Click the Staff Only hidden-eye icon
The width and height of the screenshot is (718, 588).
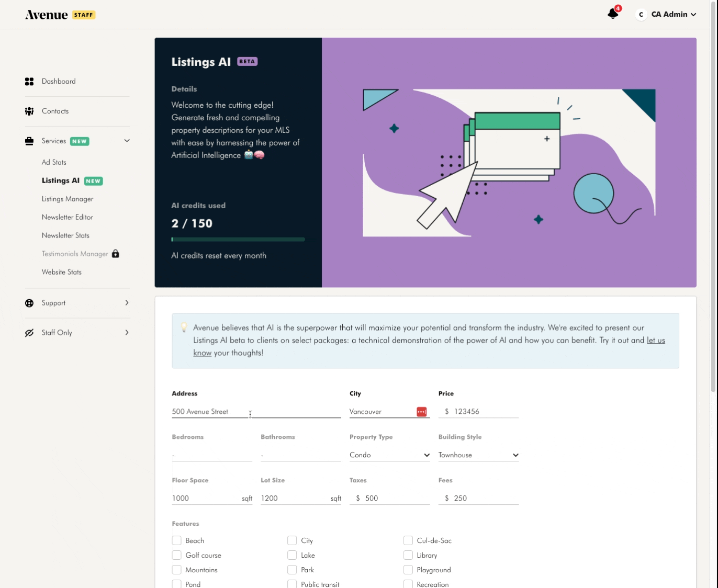tap(29, 333)
